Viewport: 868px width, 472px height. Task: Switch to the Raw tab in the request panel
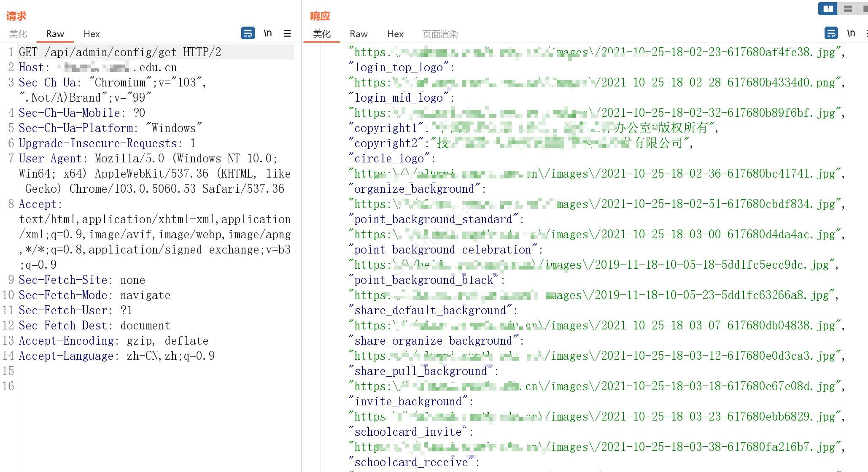55,34
